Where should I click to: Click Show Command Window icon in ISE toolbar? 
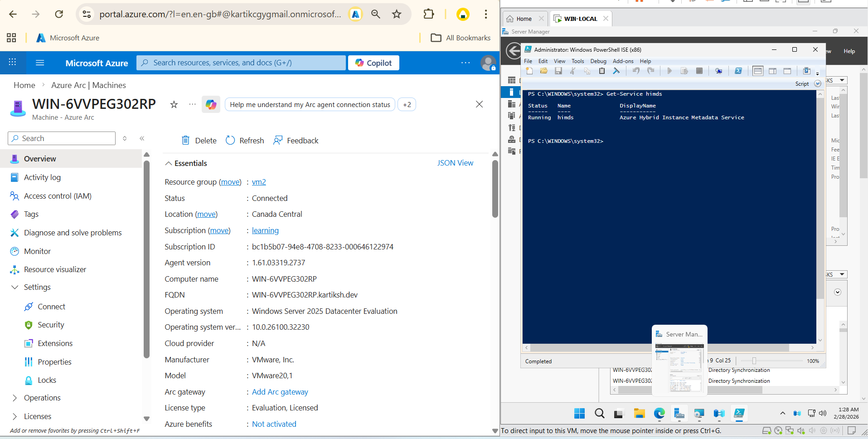click(807, 71)
